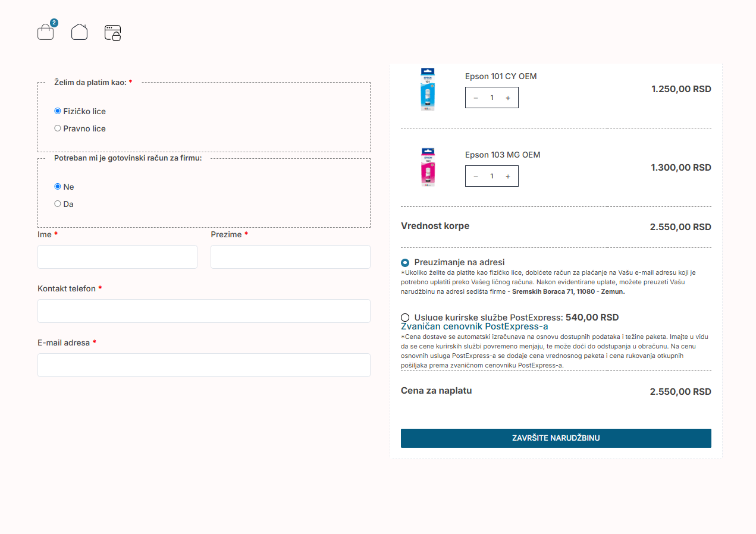Choose Da for gotovinski račun
The image size is (756, 534).
(58, 204)
